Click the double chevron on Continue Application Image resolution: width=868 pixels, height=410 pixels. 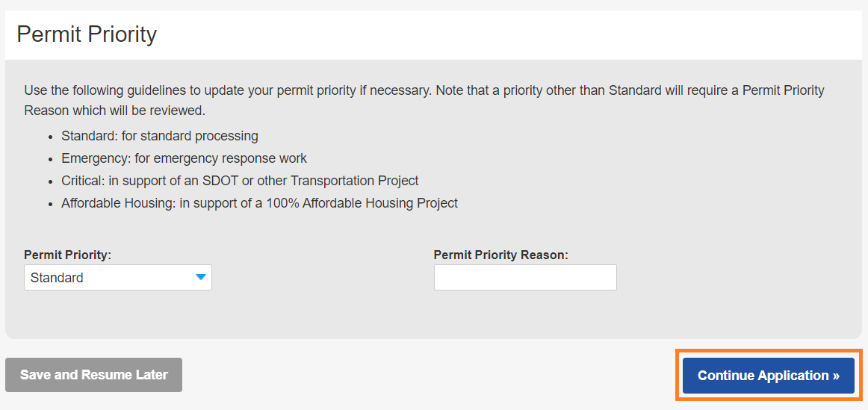tap(836, 376)
